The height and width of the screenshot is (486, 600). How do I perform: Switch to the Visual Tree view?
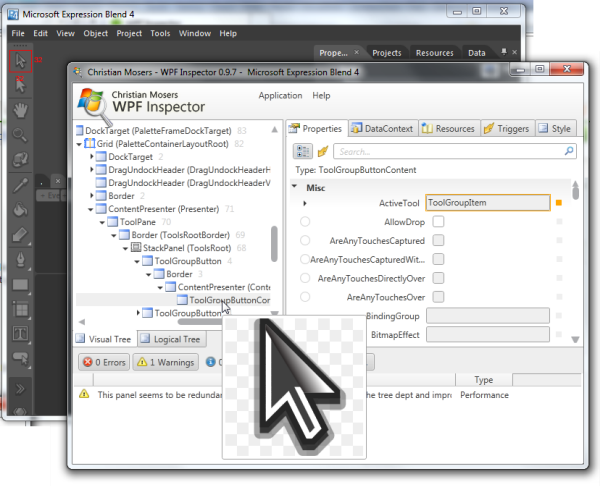(x=104, y=339)
